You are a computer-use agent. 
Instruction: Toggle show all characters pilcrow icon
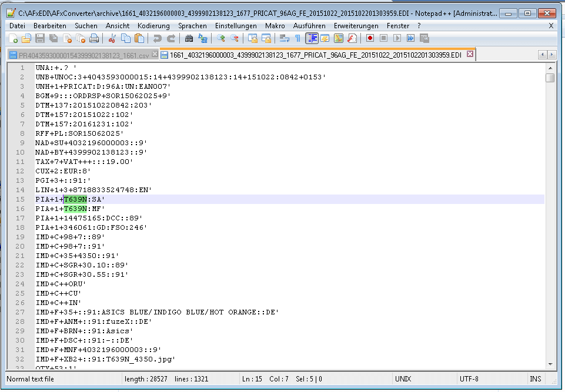[x=297, y=39]
